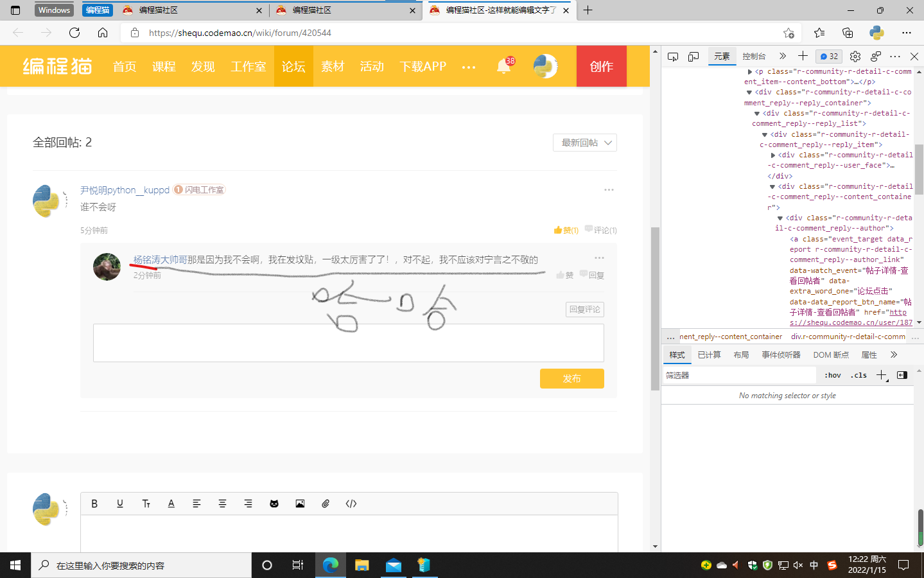Open the 事件侦听器 tab
924x578 pixels.
781,355
